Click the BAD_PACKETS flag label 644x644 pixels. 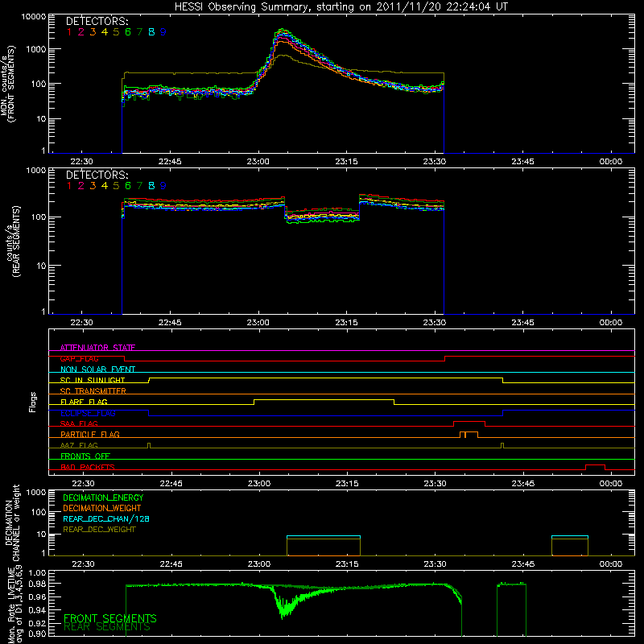tap(88, 467)
